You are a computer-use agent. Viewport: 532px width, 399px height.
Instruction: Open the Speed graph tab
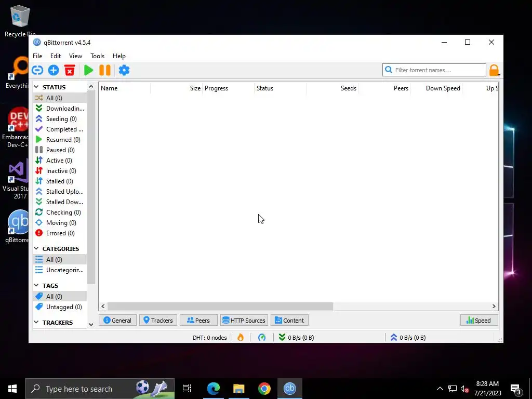click(x=478, y=320)
